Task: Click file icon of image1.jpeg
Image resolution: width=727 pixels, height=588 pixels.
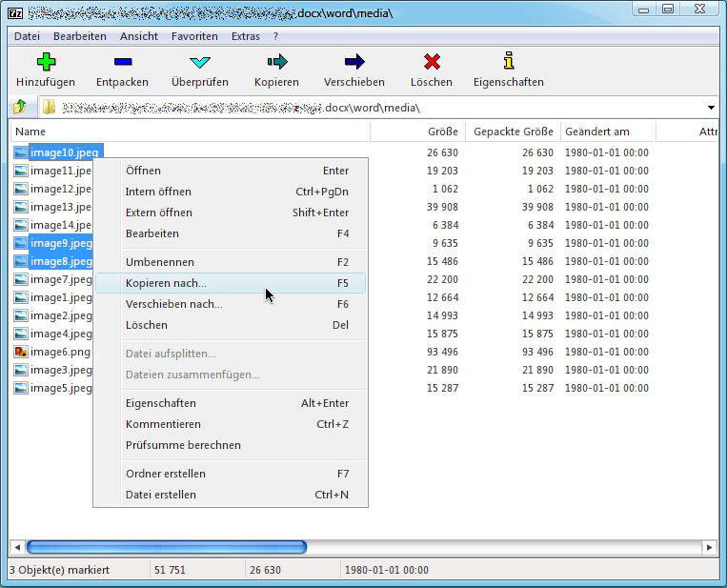Action: [20, 297]
